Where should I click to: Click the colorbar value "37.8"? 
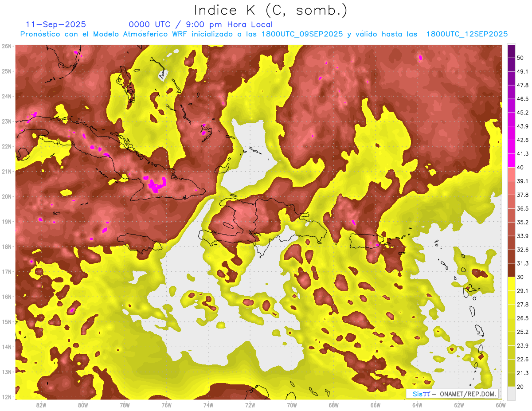coord(522,195)
